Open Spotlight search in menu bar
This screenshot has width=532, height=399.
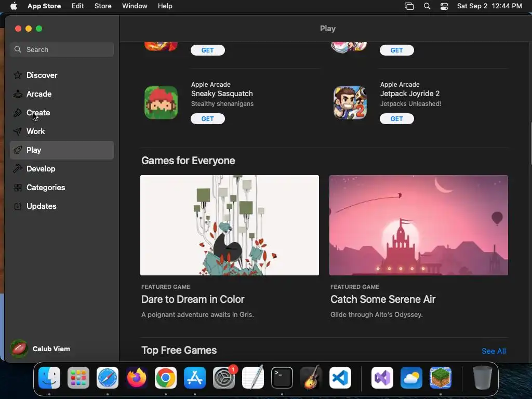pyautogui.click(x=427, y=6)
